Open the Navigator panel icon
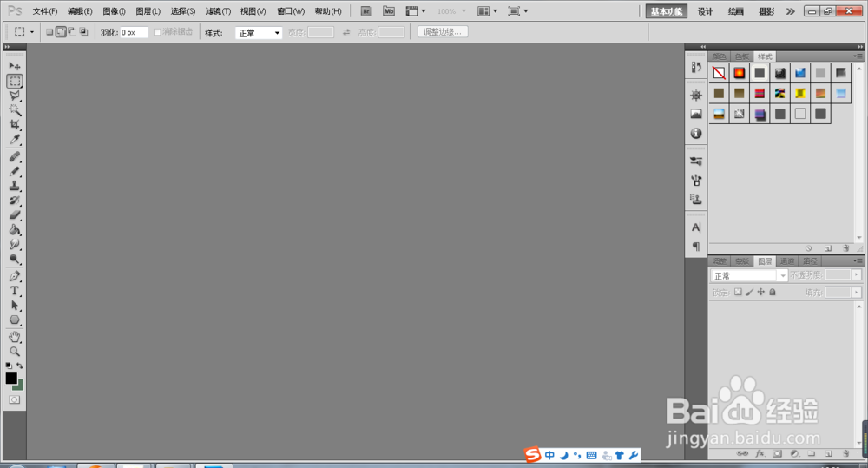The width and height of the screenshot is (868, 468). (696, 96)
